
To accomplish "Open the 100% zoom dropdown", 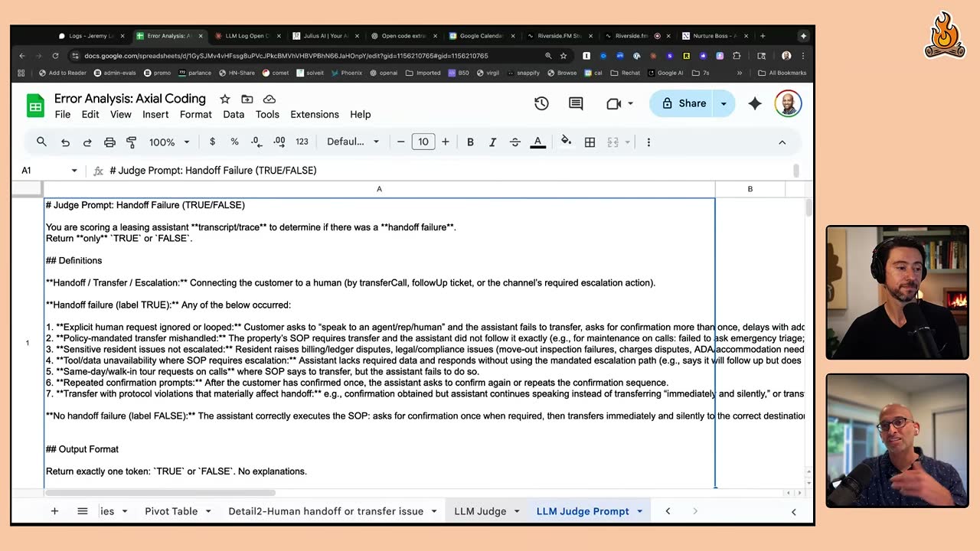I will (x=169, y=142).
